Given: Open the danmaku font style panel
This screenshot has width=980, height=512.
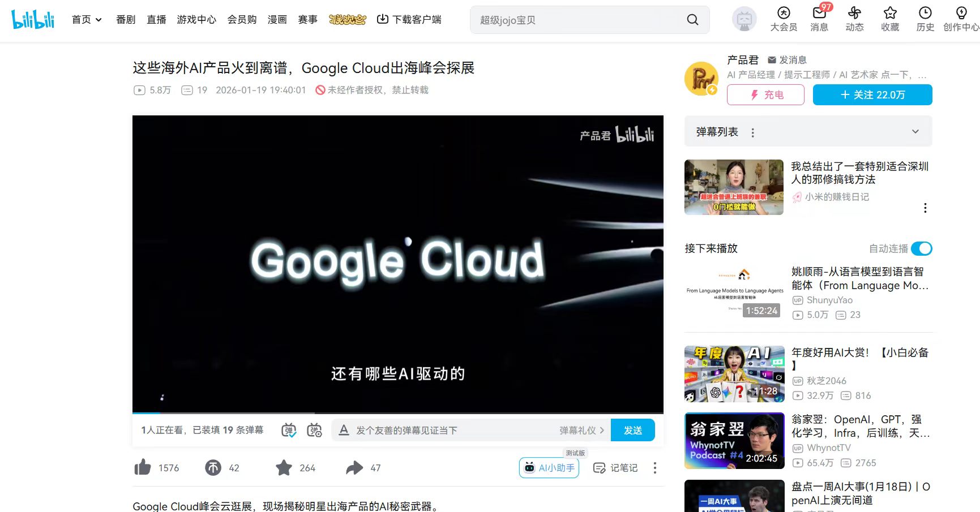Looking at the screenshot, I should (x=344, y=430).
